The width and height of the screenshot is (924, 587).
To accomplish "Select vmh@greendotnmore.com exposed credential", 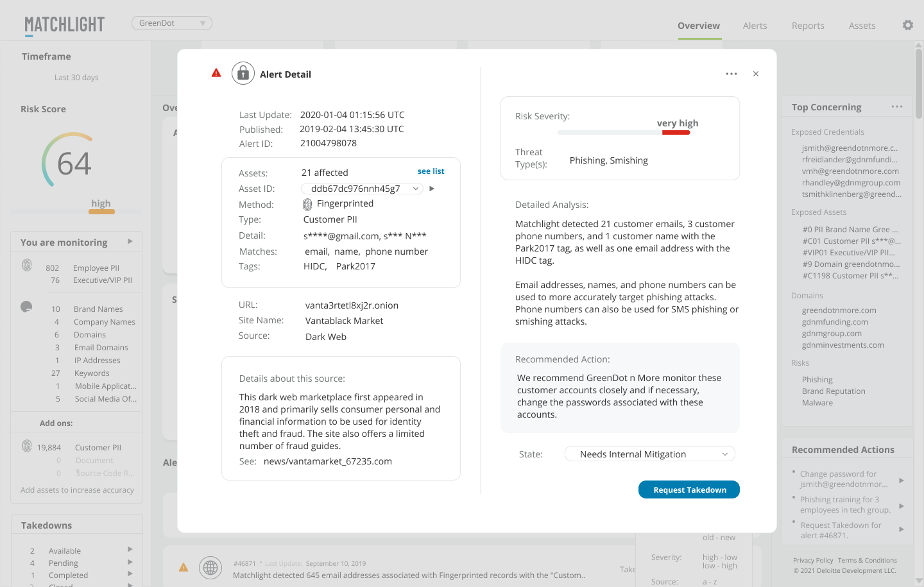I will 850,171.
